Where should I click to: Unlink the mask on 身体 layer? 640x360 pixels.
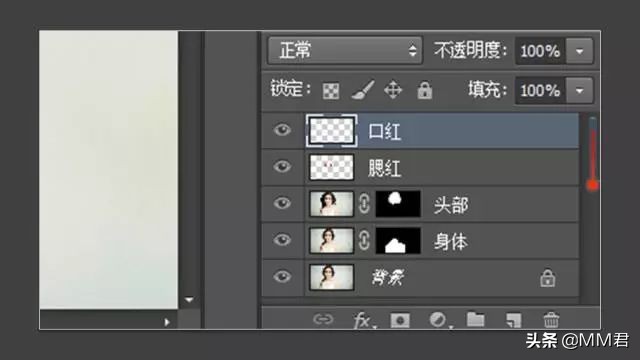(364, 240)
